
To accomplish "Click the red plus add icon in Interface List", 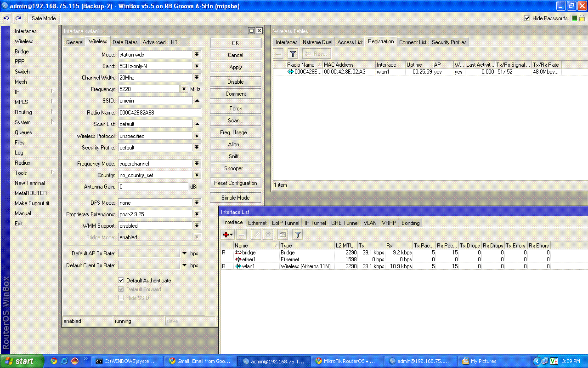I will pos(228,235).
